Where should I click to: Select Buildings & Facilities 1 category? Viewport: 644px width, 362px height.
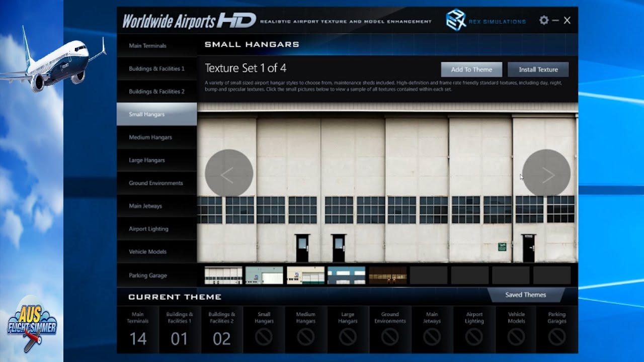point(157,68)
